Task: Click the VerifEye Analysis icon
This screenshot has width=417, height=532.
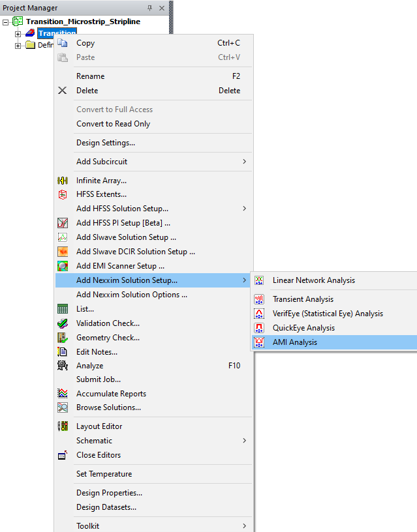Action: 259,314
